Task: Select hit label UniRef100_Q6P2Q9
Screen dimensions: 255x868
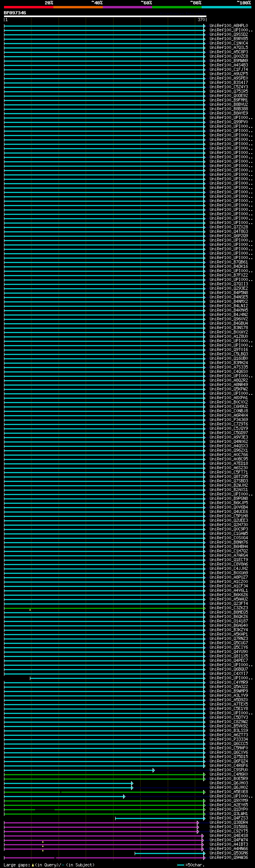Action: coord(229,236)
